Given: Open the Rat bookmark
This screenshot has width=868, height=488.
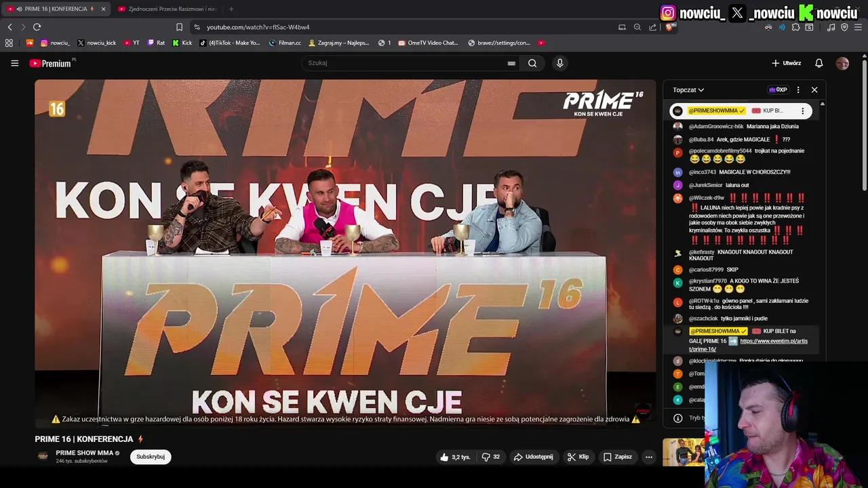Looking at the screenshot, I should tap(156, 43).
